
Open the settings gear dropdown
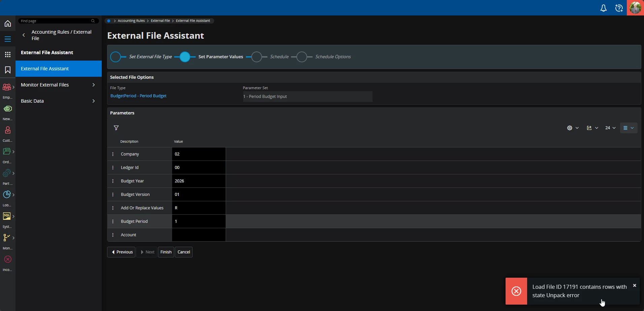click(572, 128)
